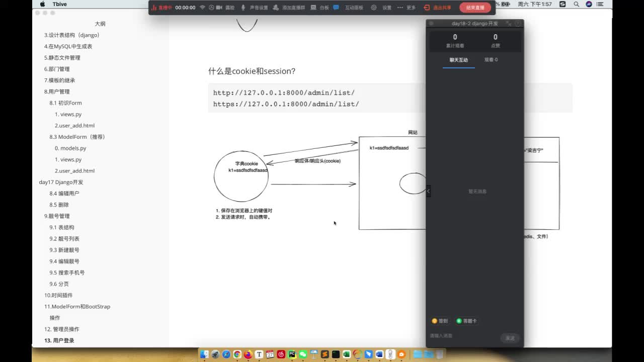
Task: Open Sublime Text from the dock
Action: tap(325, 354)
